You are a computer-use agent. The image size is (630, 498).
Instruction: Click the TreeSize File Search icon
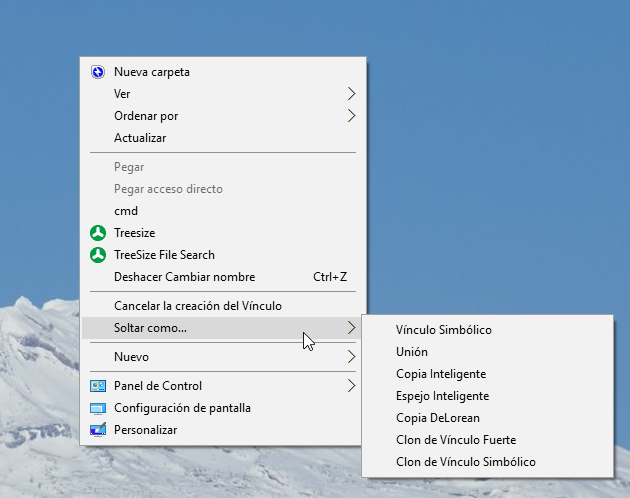(x=98, y=255)
